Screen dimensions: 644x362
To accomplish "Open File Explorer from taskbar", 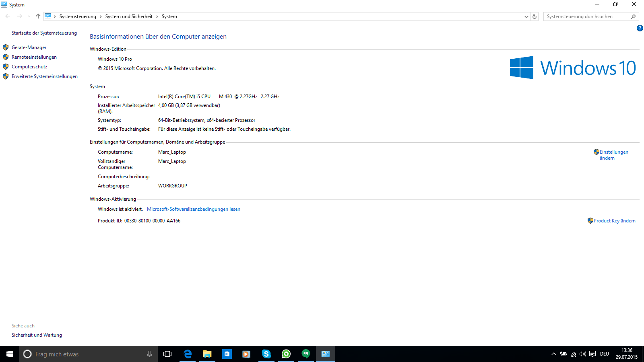I will pyautogui.click(x=207, y=354).
